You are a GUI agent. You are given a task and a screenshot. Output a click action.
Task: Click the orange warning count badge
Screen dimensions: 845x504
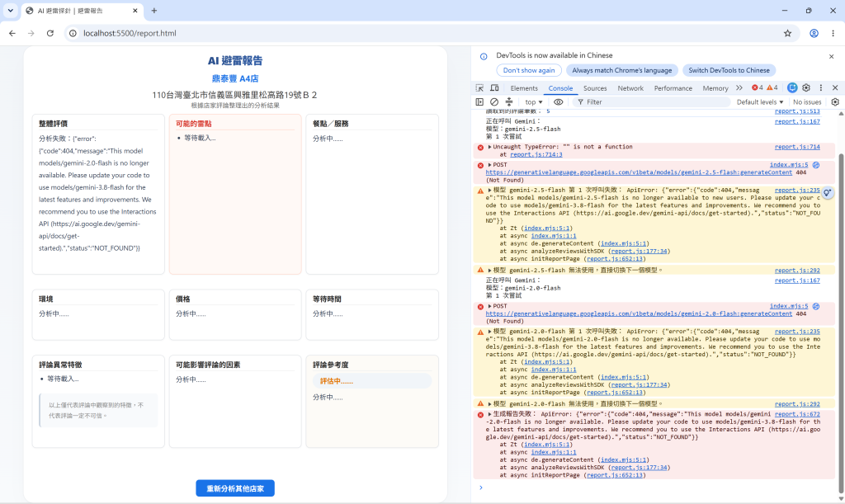coord(772,87)
